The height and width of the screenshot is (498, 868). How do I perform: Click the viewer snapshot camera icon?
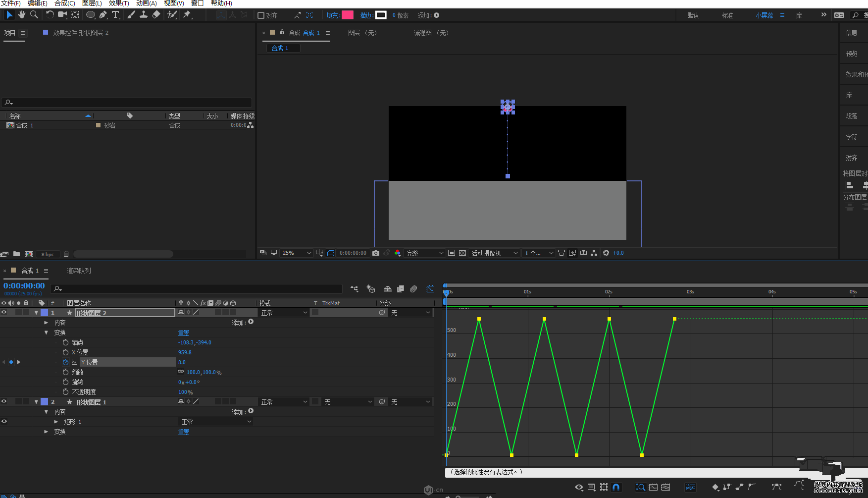click(376, 253)
